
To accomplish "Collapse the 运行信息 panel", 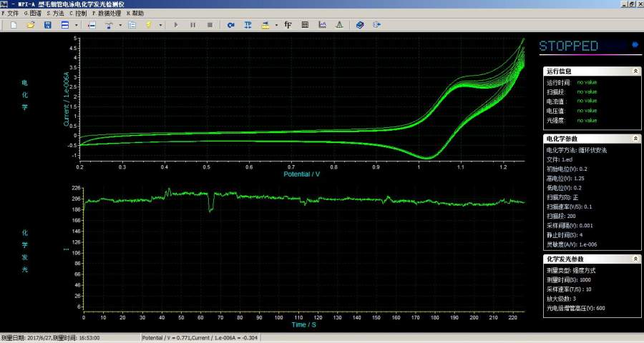I will point(636,71).
